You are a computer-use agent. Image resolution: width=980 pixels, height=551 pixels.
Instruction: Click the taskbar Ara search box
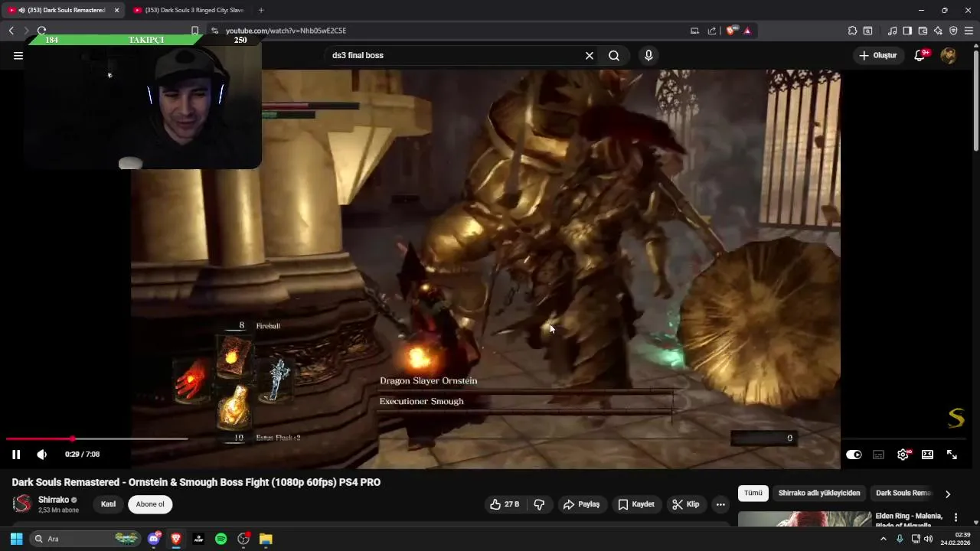coord(86,539)
